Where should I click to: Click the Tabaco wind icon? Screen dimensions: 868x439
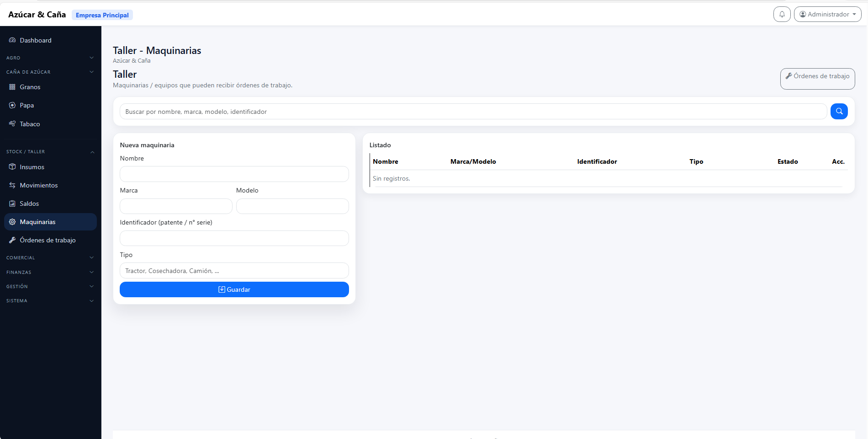pyautogui.click(x=12, y=124)
